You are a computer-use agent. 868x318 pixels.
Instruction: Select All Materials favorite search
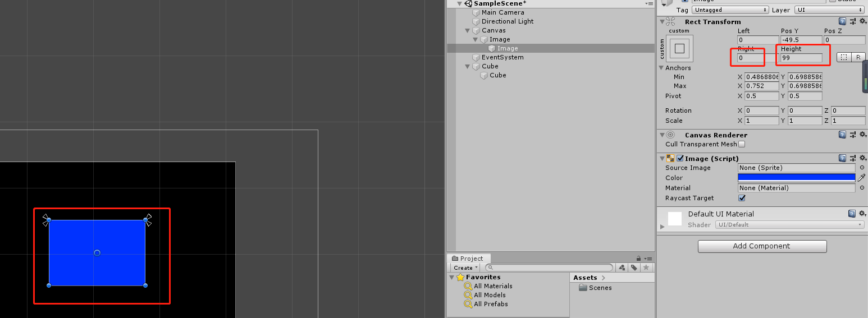tap(493, 286)
